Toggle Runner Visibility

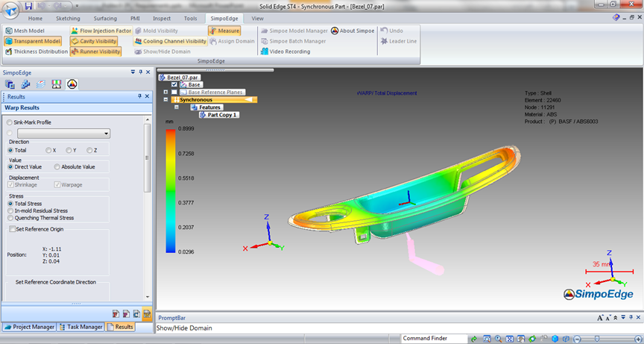tap(95, 51)
